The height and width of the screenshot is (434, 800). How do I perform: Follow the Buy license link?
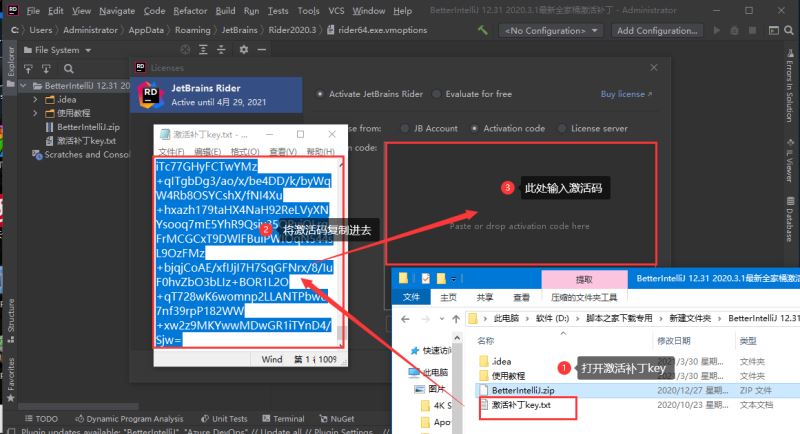[x=626, y=94]
